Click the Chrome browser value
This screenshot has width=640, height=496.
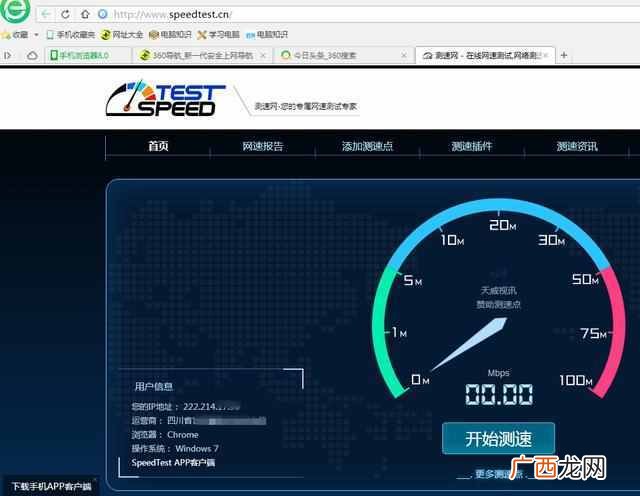pyautogui.click(x=182, y=435)
